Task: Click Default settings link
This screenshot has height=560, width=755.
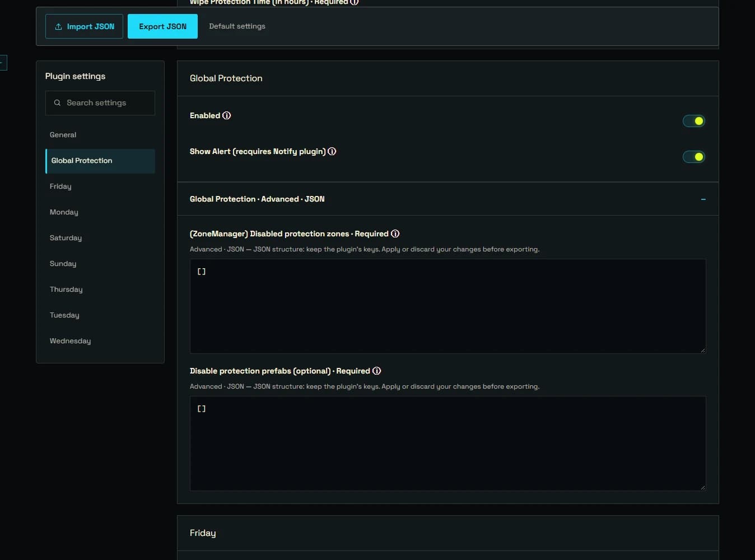Action: (237, 26)
